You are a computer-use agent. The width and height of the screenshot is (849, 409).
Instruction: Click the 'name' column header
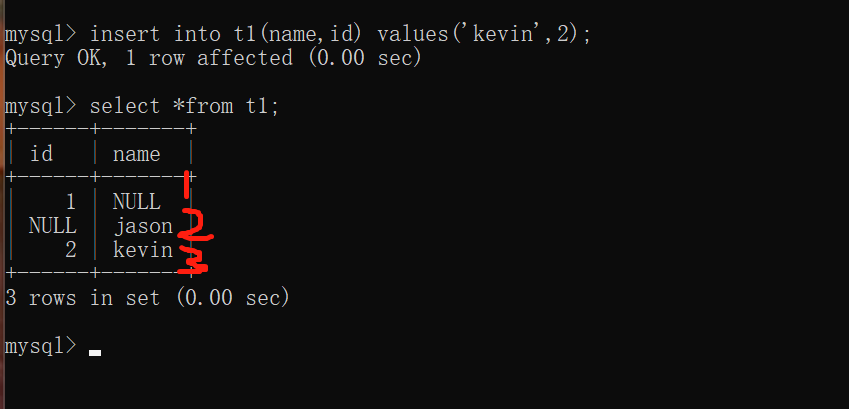click(136, 154)
